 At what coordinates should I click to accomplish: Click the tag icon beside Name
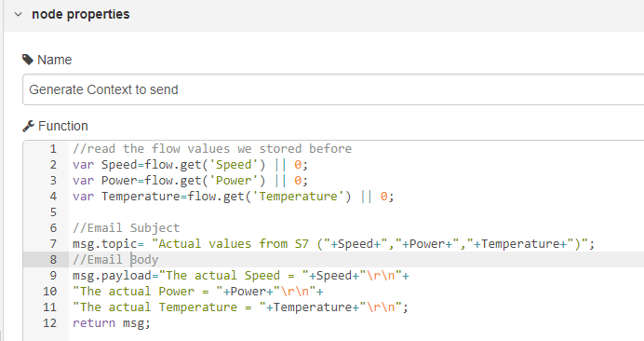pyautogui.click(x=28, y=60)
